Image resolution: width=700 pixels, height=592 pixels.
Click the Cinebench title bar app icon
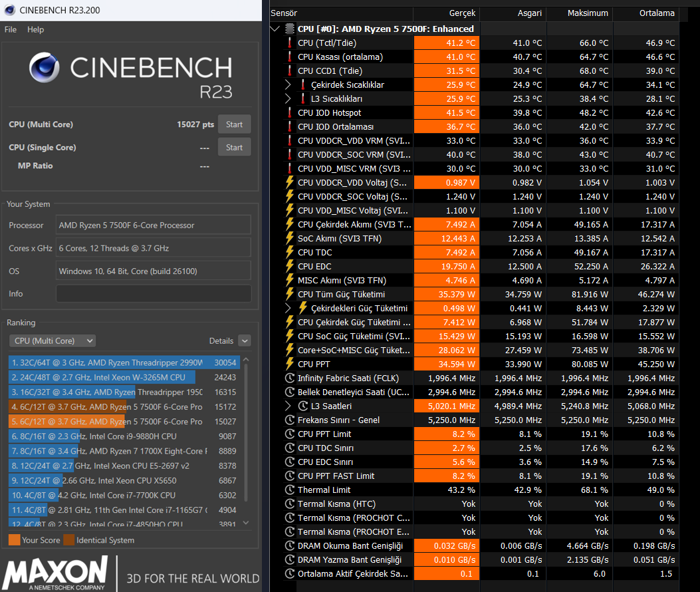click(x=9, y=10)
